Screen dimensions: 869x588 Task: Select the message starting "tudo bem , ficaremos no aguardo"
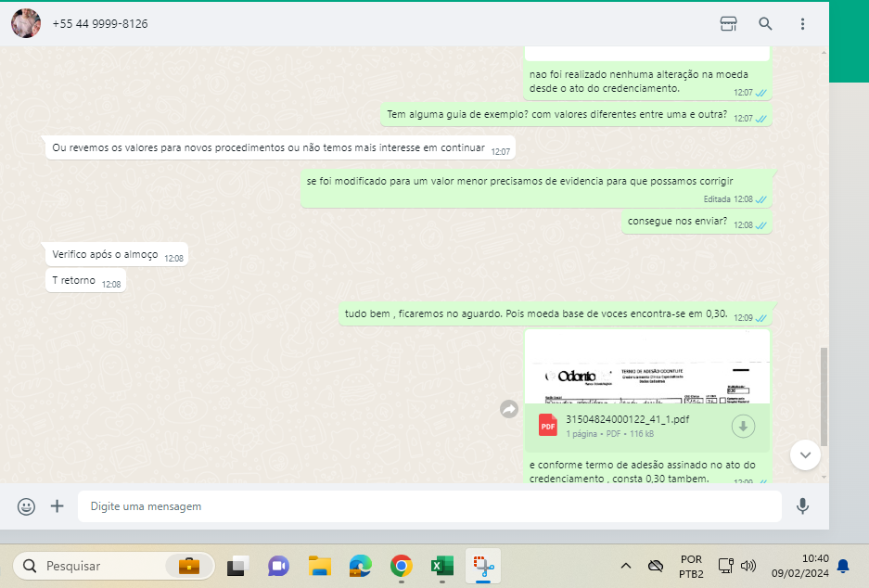point(555,314)
